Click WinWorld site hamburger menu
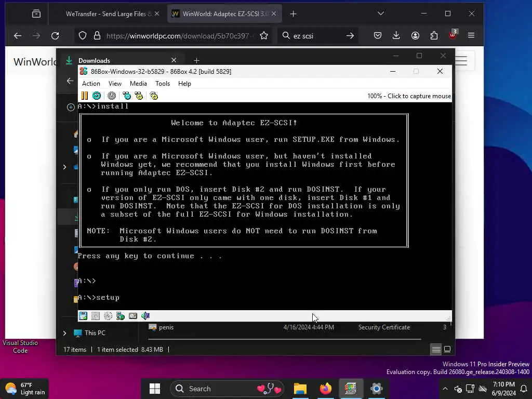The width and height of the screenshot is (532, 399). click(x=461, y=61)
